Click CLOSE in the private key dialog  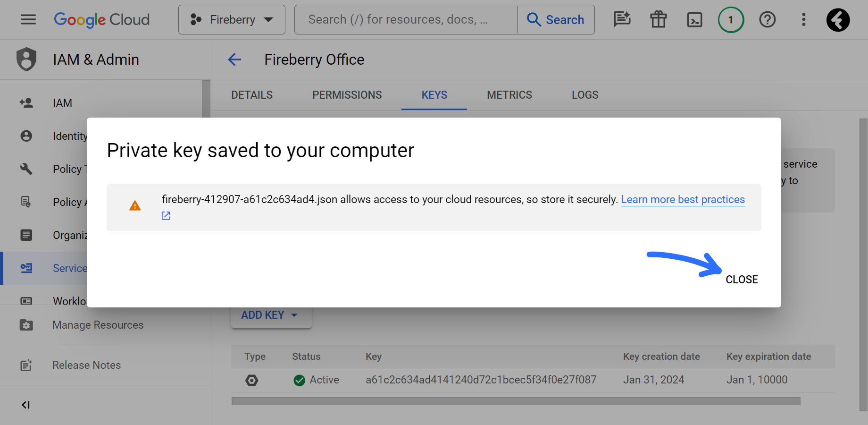pyautogui.click(x=742, y=280)
